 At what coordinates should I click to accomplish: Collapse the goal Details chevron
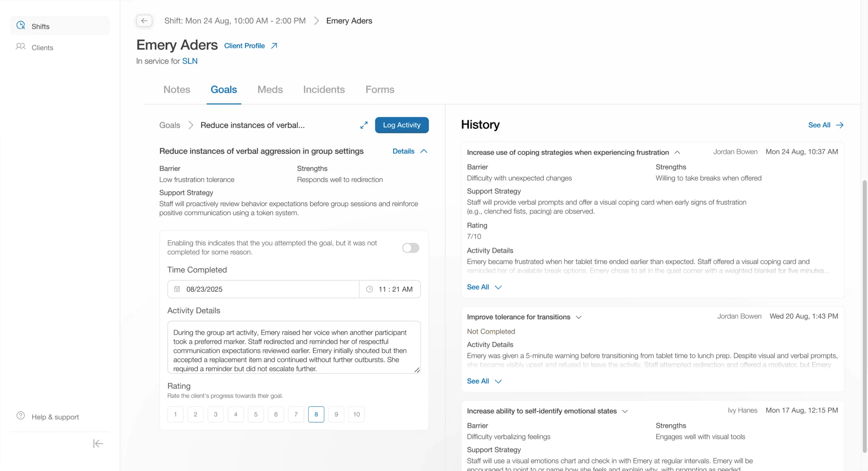coord(424,151)
